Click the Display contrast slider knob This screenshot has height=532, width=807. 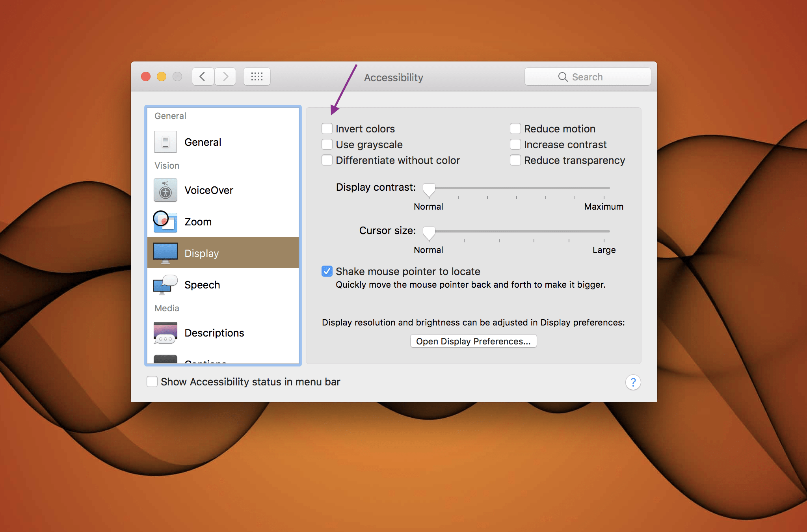[x=429, y=190]
